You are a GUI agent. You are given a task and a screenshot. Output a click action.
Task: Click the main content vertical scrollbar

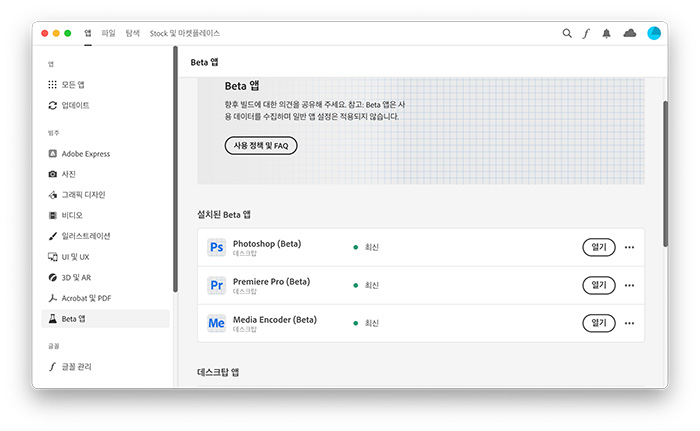(665, 174)
